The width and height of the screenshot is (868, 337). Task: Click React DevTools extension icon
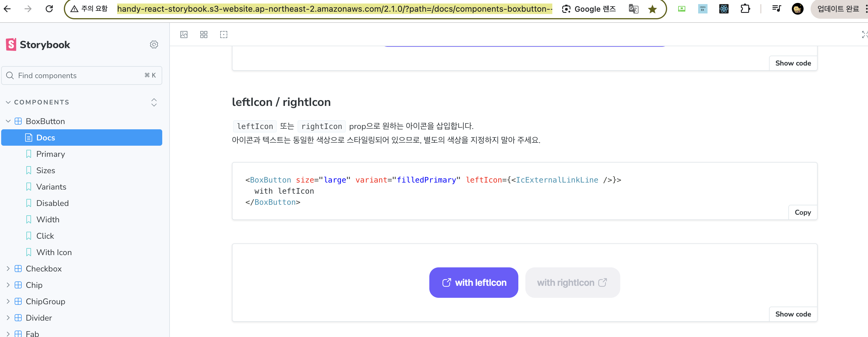pyautogui.click(x=723, y=9)
